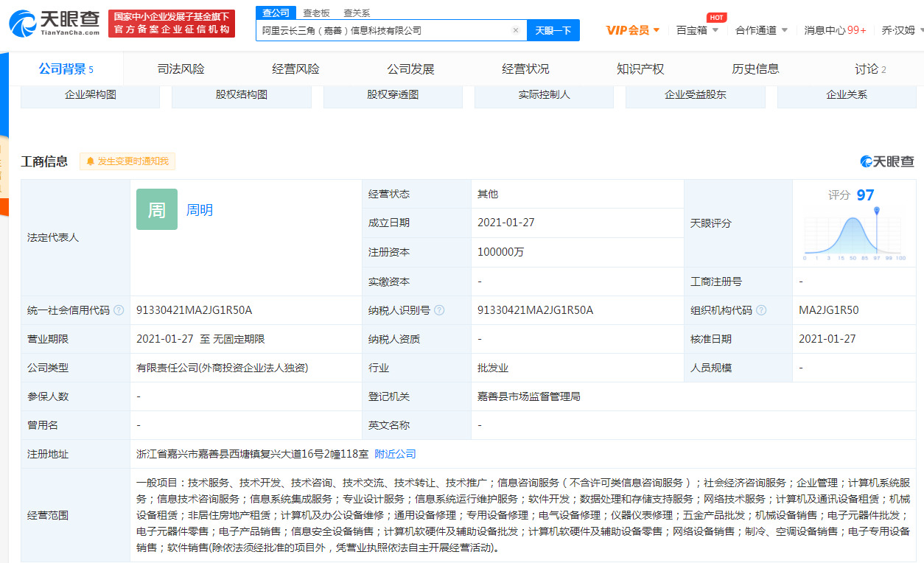Screen dimensions: 924x563
Task: Click the help icon next to 统一社会信用代码
Action: pyautogui.click(x=119, y=311)
